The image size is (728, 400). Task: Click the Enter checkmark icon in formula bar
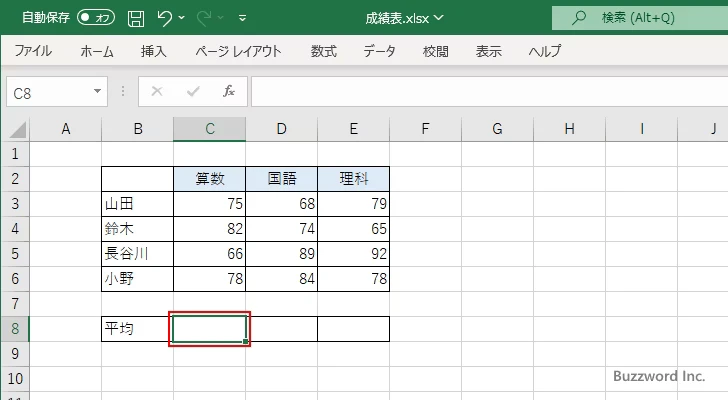click(193, 91)
